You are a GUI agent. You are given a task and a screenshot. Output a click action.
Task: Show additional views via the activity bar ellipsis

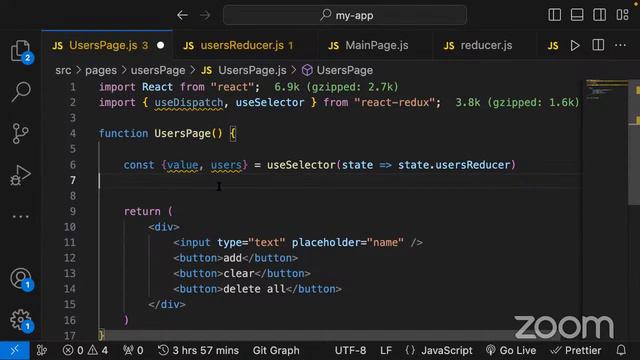(20, 216)
